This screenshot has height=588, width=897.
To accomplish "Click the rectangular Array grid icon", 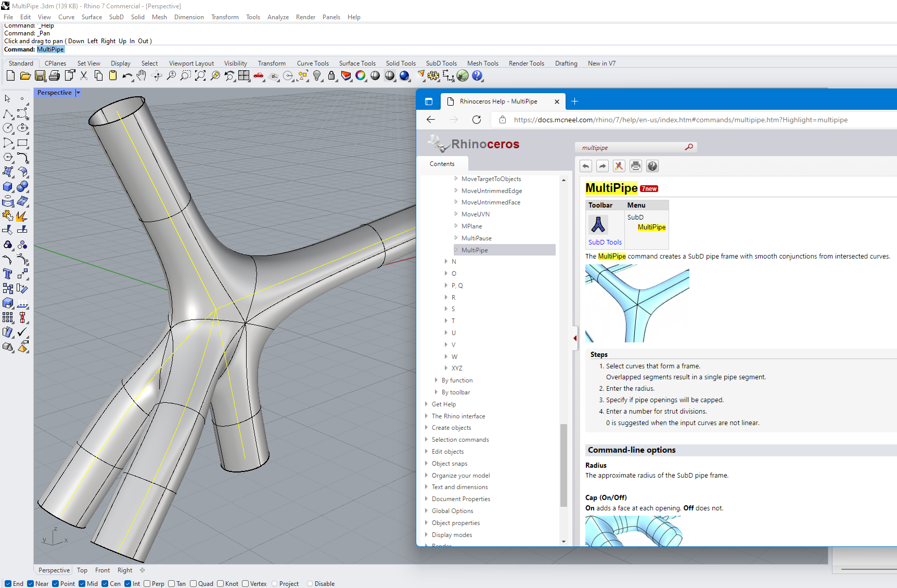I will coord(8,317).
